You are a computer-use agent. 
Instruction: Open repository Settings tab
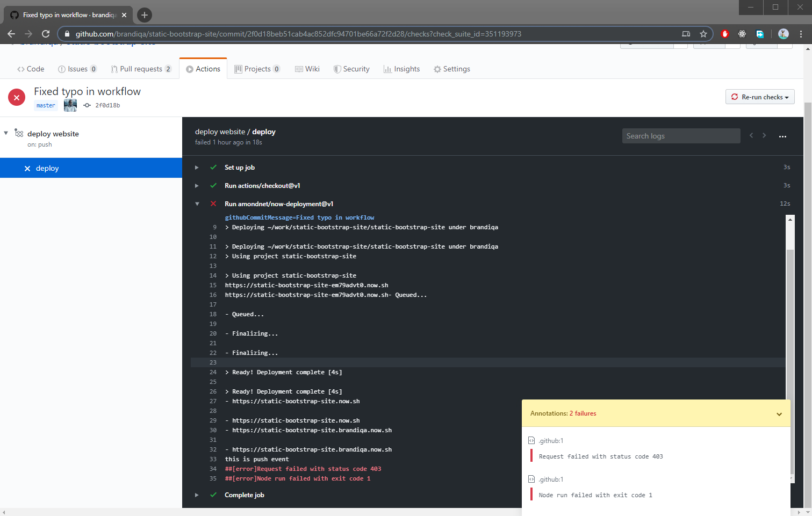tap(452, 69)
